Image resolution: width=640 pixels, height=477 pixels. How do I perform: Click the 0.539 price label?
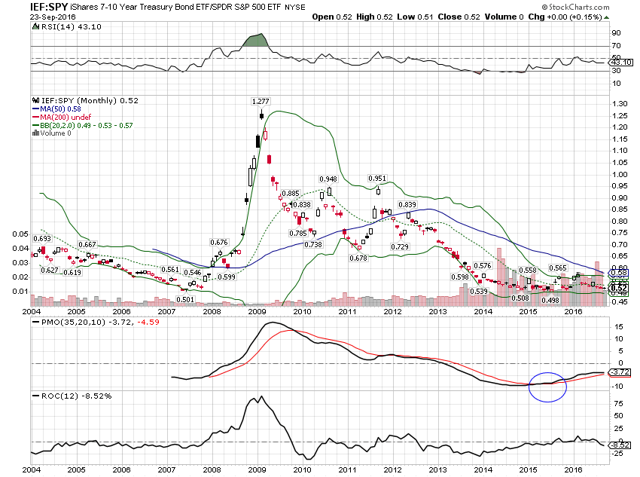click(x=479, y=292)
